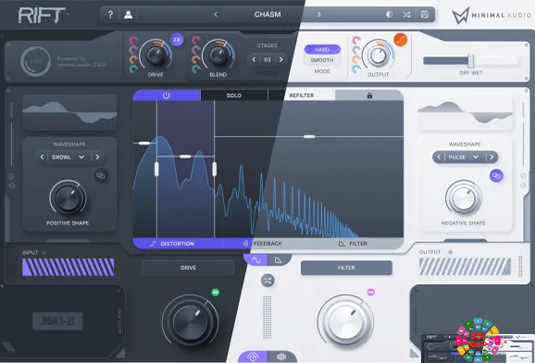Select the sine wave LFO tab
The height and width of the screenshot is (363, 535).
[x=256, y=260]
